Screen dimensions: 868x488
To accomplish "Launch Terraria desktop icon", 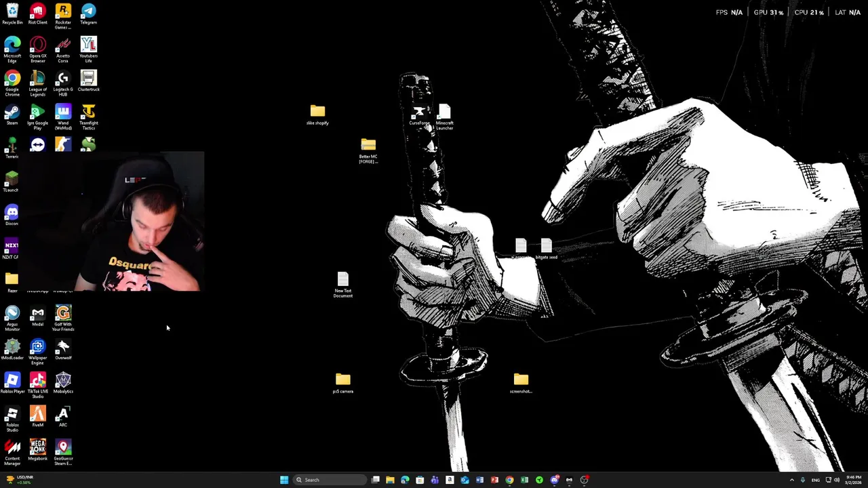I will [12, 148].
